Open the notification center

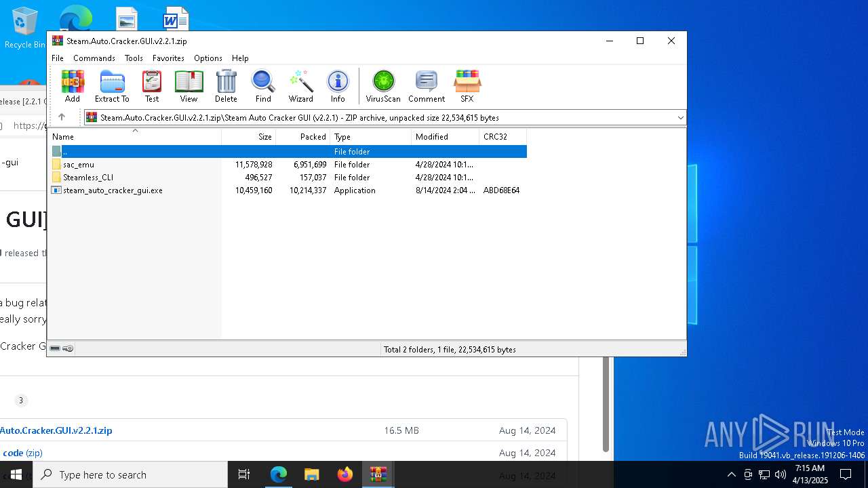click(x=846, y=474)
